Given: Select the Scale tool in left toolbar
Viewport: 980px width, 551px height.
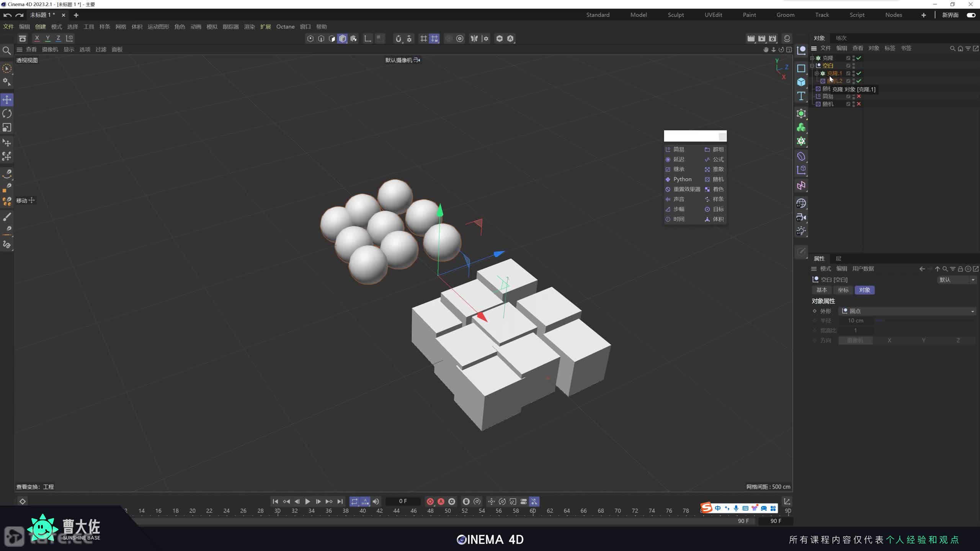Looking at the screenshot, I should (x=7, y=127).
